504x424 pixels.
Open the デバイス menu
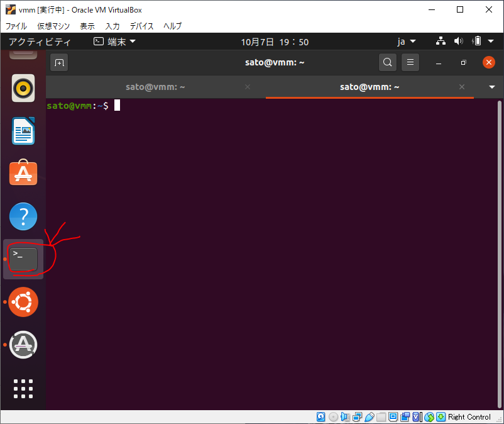(141, 26)
